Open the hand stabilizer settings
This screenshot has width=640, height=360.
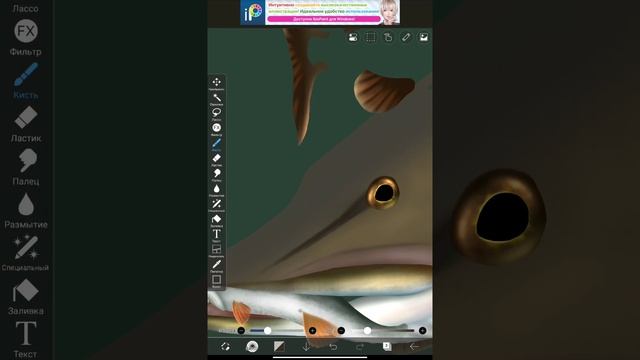(388, 38)
